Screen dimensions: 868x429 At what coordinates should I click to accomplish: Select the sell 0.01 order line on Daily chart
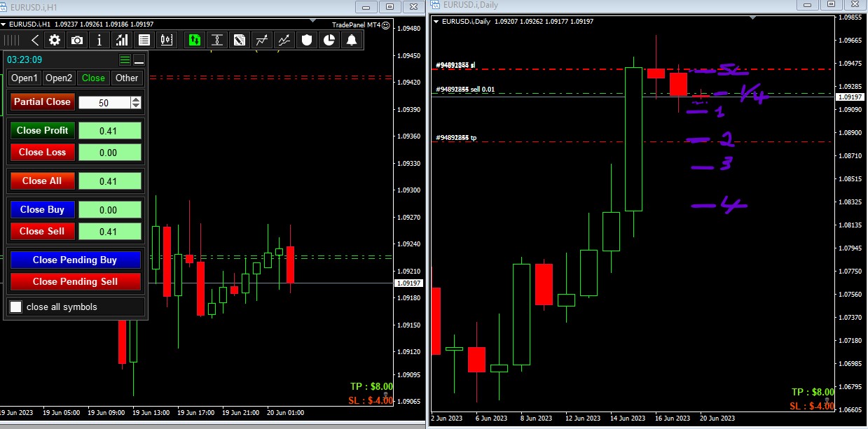(x=465, y=90)
